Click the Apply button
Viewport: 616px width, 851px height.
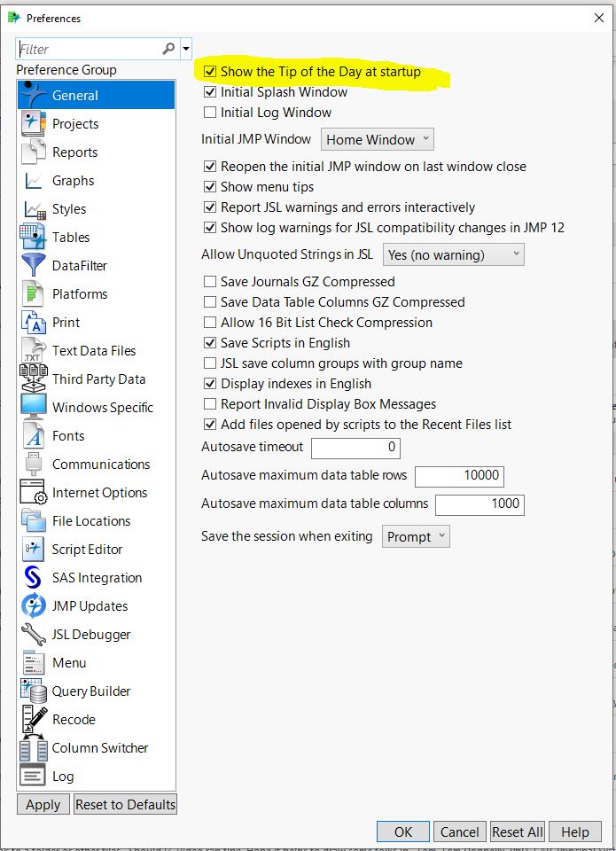point(43,804)
